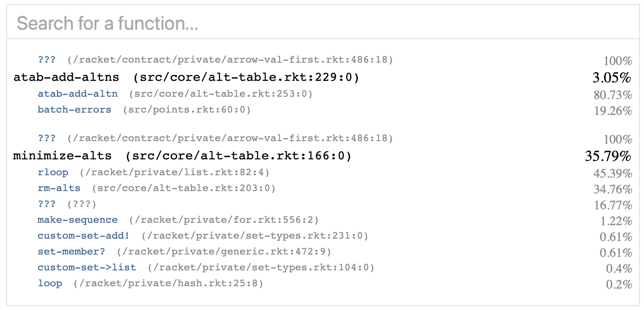644x310 pixels.
Task: Open the set-member? function link
Action: 71,252
